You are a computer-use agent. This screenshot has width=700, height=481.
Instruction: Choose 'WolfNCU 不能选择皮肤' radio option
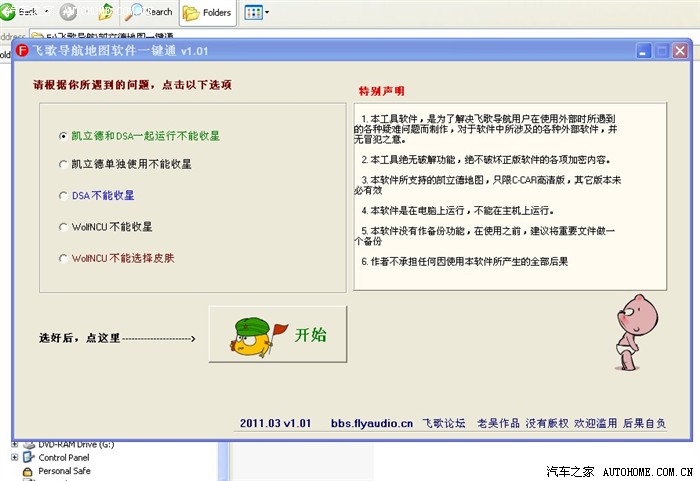64,258
